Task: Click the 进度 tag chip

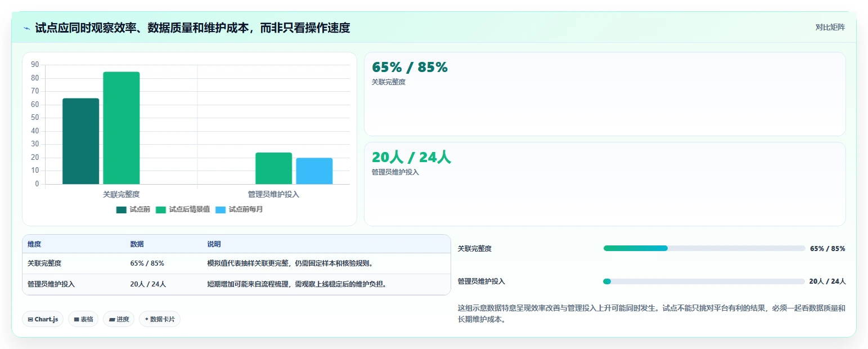Action: 119,319
